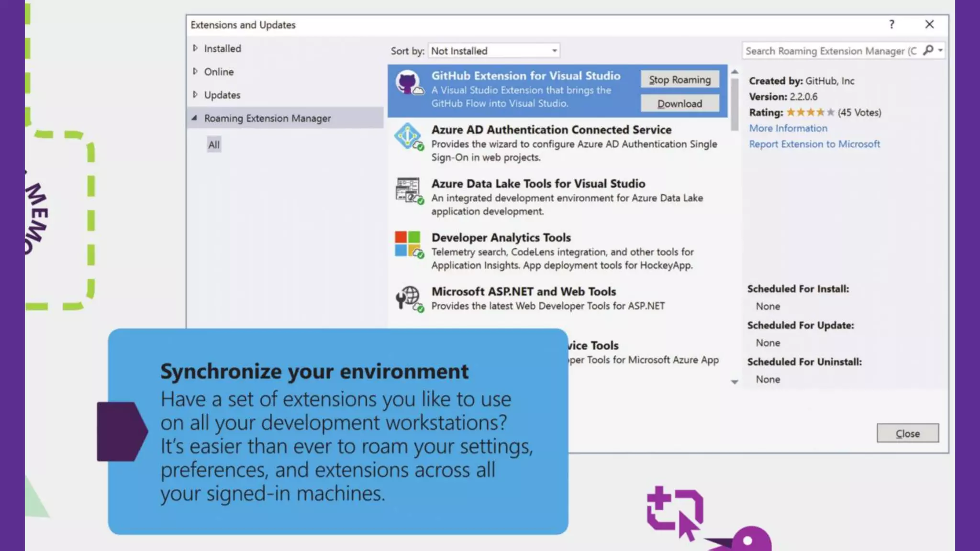Click the extension list scroll down arrow
The height and width of the screenshot is (551, 980).
735,382
